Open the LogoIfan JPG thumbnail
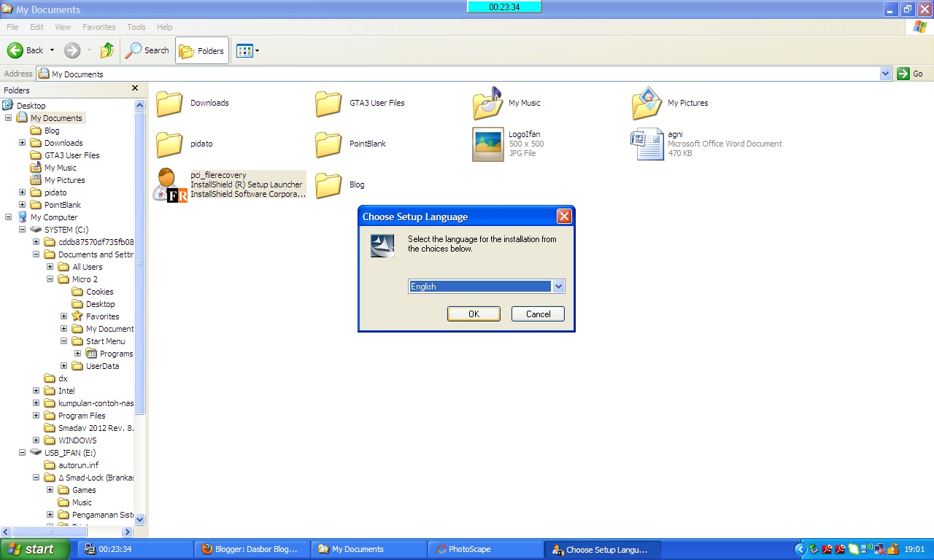934x560 pixels. point(487,144)
